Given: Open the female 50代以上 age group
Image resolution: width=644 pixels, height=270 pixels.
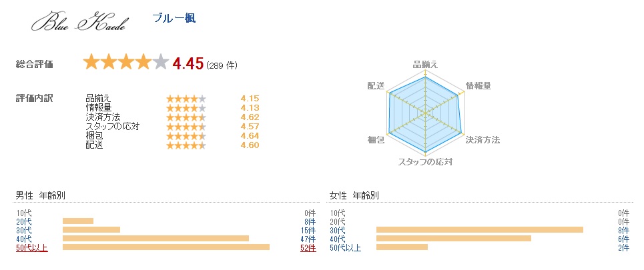Looking at the screenshot, I should pos(346,248).
